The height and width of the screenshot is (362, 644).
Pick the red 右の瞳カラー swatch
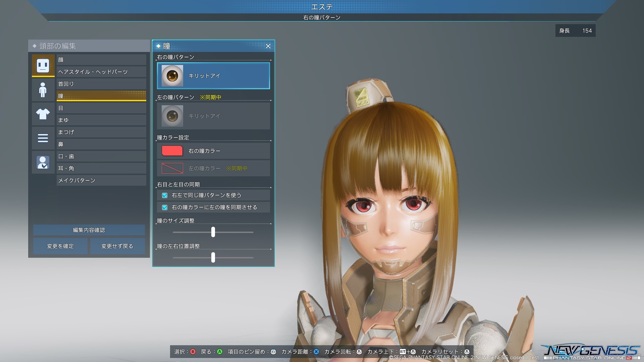(172, 151)
